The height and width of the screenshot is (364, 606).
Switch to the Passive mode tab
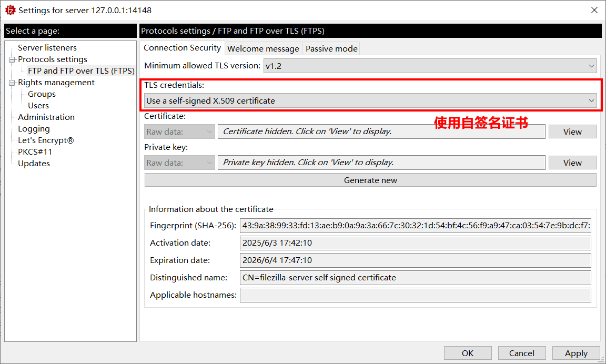(331, 49)
